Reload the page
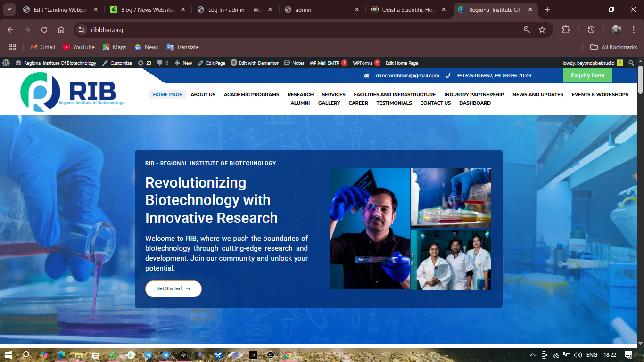 (44, 30)
